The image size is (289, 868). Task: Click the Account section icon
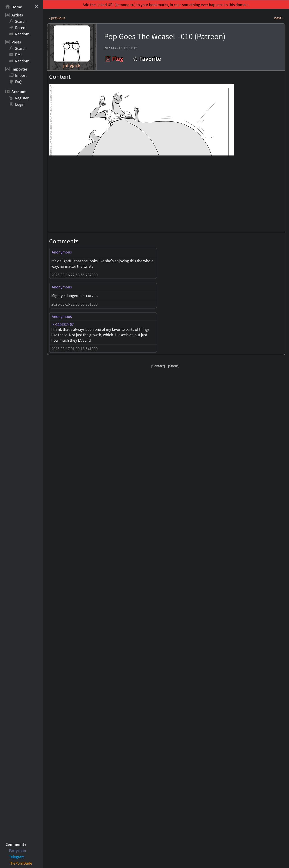[x=7, y=92]
